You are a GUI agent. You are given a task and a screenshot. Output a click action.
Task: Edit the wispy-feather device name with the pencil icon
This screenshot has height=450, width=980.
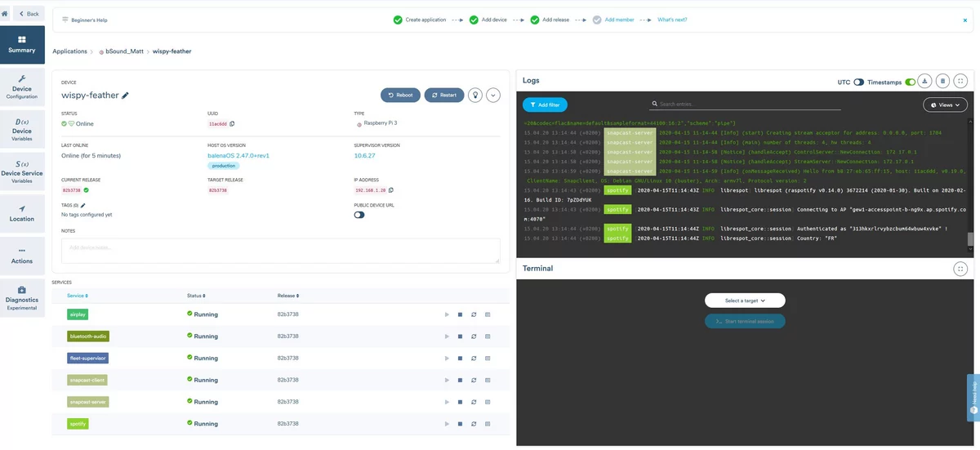click(125, 96)
